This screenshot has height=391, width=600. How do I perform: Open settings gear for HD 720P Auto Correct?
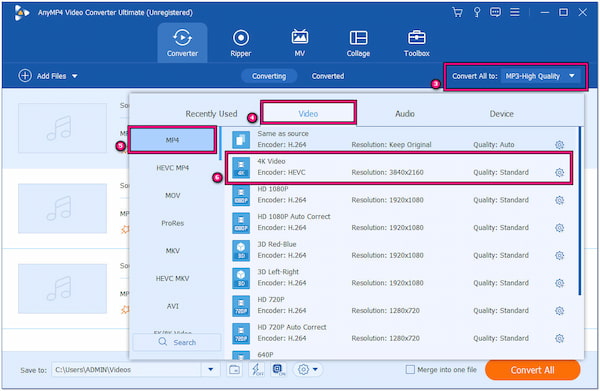coord(559,338)
